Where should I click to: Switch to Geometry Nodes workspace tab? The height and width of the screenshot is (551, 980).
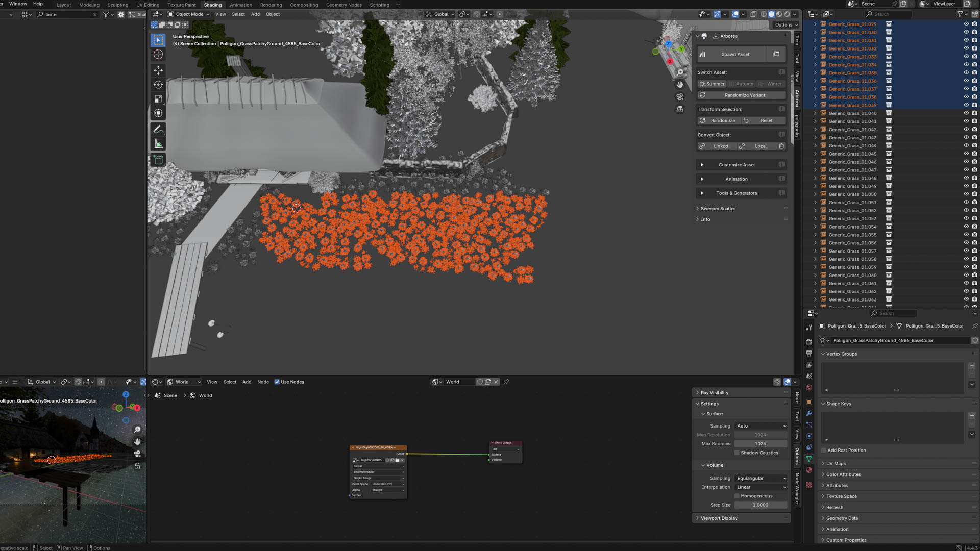(x=344, y=5)
